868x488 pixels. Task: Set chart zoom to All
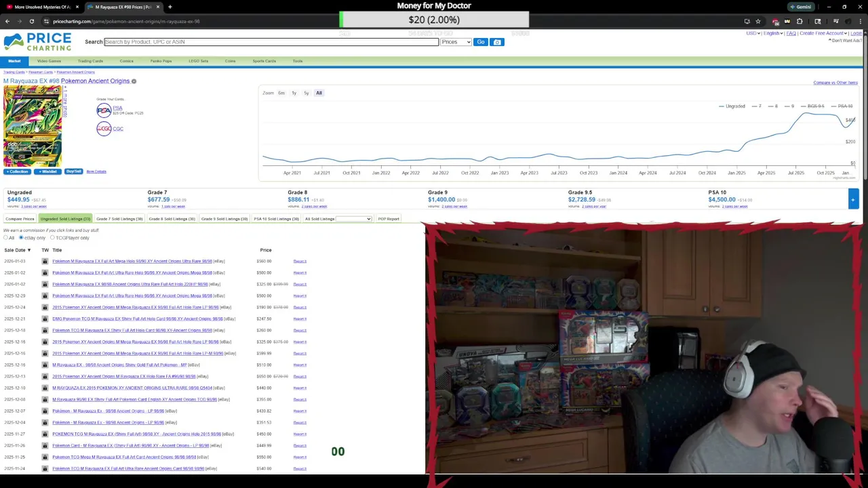(x=319, y=93)
